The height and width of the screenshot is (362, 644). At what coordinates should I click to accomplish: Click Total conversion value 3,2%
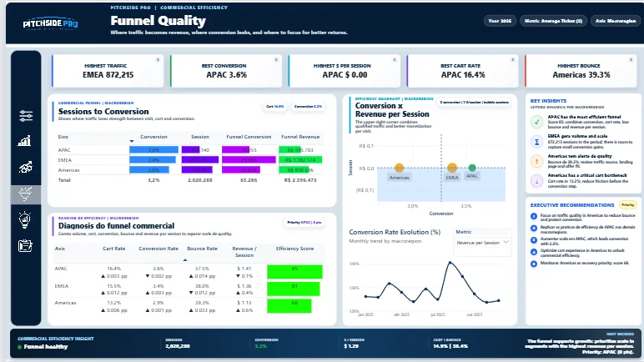tap(153, 180)
